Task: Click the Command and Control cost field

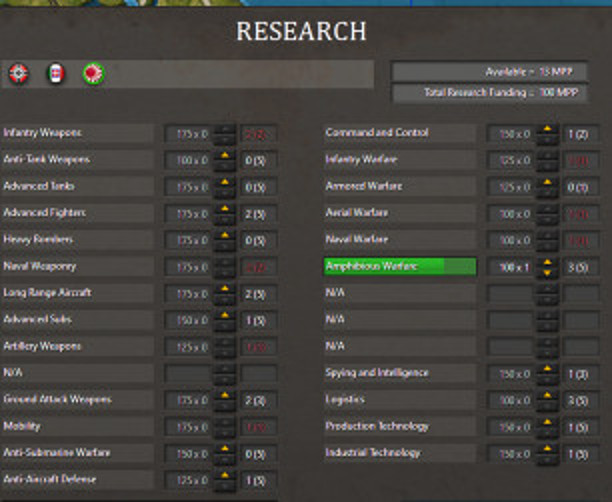Action: 511,134
